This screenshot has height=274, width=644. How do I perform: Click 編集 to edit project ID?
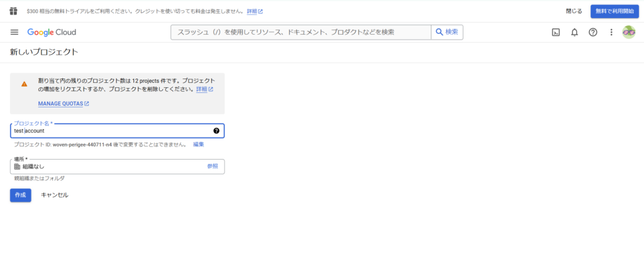[x=198, y=145]
